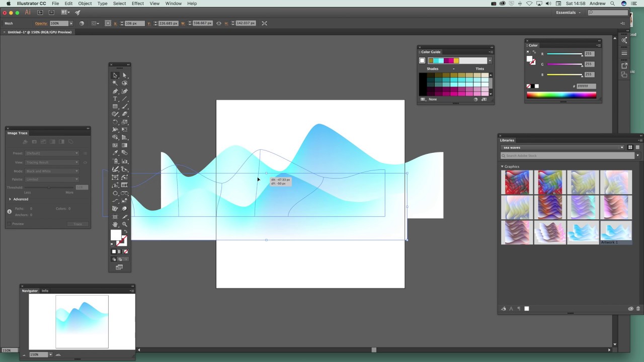Open the Essentials workspace switcher
644x362 pixels.
pyautogui.click(x=568, y=13)
